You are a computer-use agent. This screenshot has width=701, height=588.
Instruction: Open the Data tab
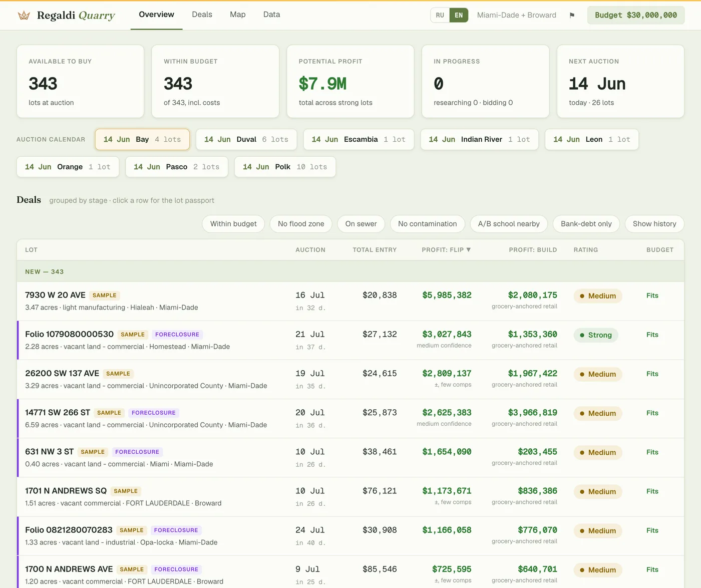coord(271,15)
